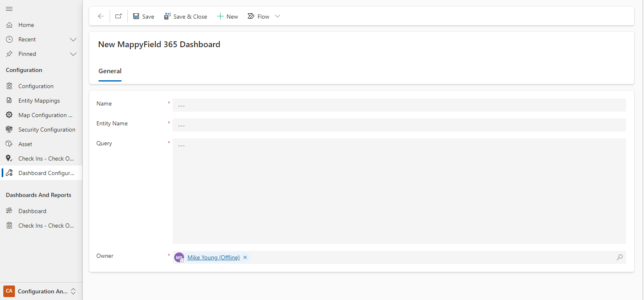Click the New plus icon
Screen dimensions: 644x300
coord(220,17)
